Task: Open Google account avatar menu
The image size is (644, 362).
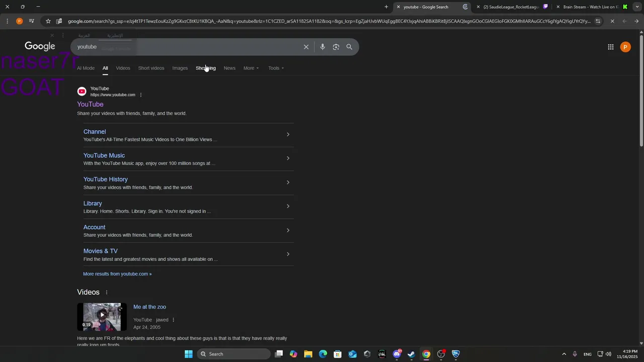Action: 625,47
